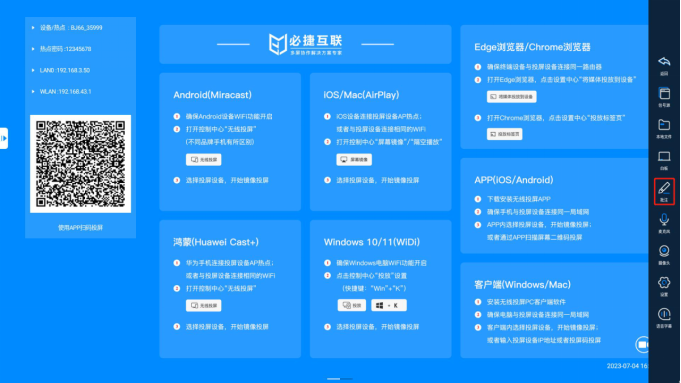Screen dimensions: 681x383
Task: Toggle the microphone icon
Action: 664,223
